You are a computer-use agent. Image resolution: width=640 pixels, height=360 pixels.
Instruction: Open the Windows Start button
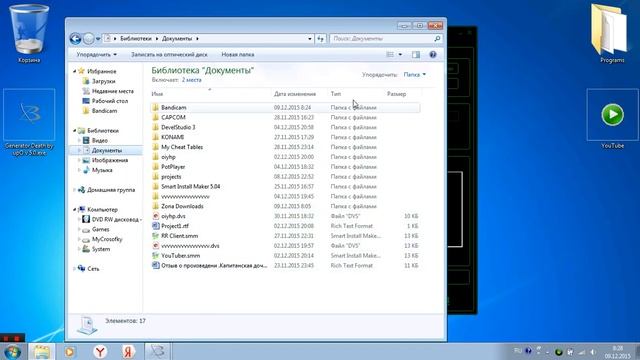click(12, 351)
